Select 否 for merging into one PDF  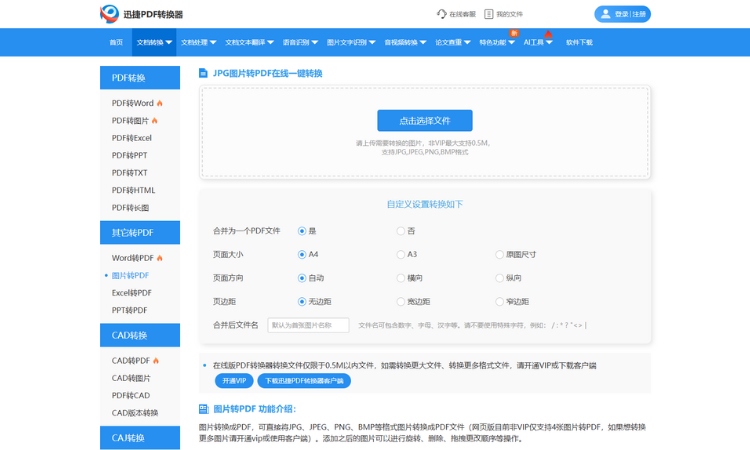click(399, 231)
